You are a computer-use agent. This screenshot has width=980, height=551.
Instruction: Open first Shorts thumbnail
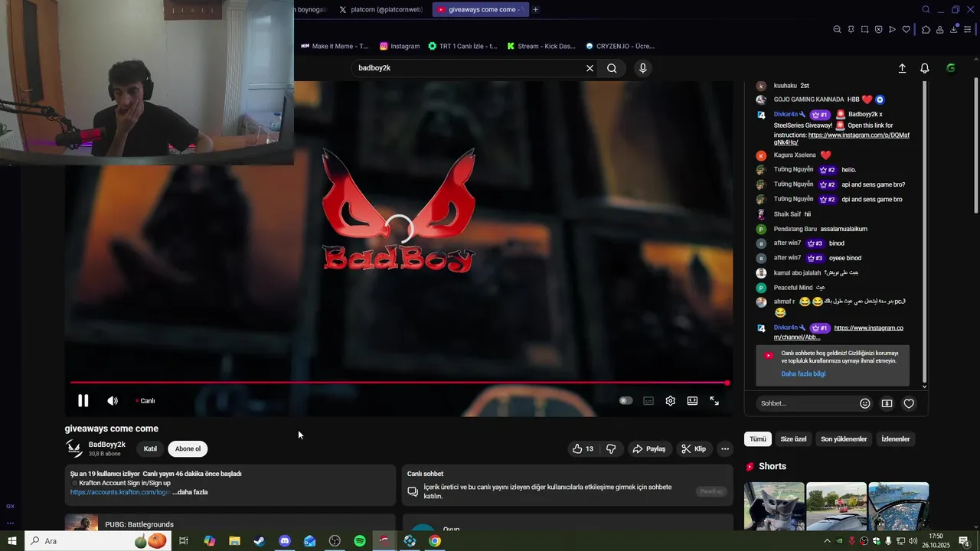[774, 506]
